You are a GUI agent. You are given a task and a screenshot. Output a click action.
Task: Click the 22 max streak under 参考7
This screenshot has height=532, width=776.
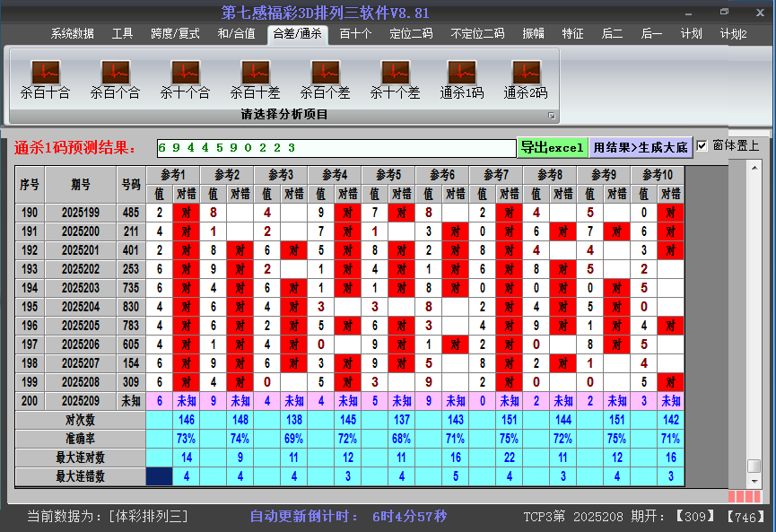pos(510,458)
